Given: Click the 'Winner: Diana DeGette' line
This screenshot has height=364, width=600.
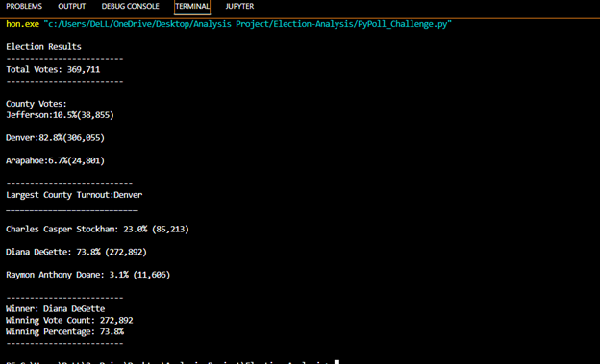Looking at the screenshot, I should 55,308.
